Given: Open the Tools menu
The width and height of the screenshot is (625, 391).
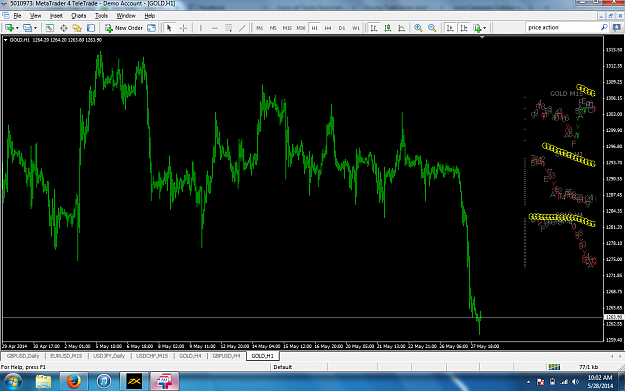Looking at the screenshot, I should pyautogui.click(x=101, y=16).
